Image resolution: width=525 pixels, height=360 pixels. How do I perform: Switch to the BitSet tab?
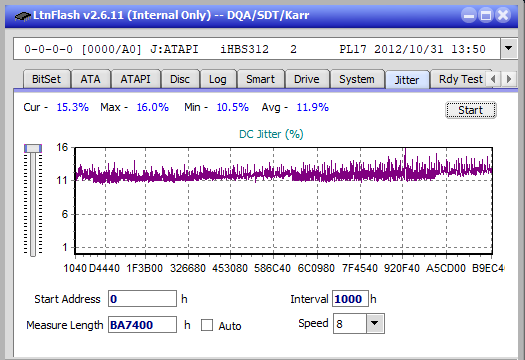point(47,79)
